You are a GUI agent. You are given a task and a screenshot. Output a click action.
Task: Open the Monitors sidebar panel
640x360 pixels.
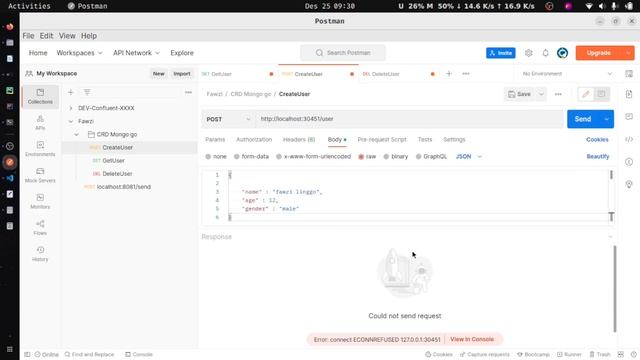pyautogui.click(x=40, y=201)
